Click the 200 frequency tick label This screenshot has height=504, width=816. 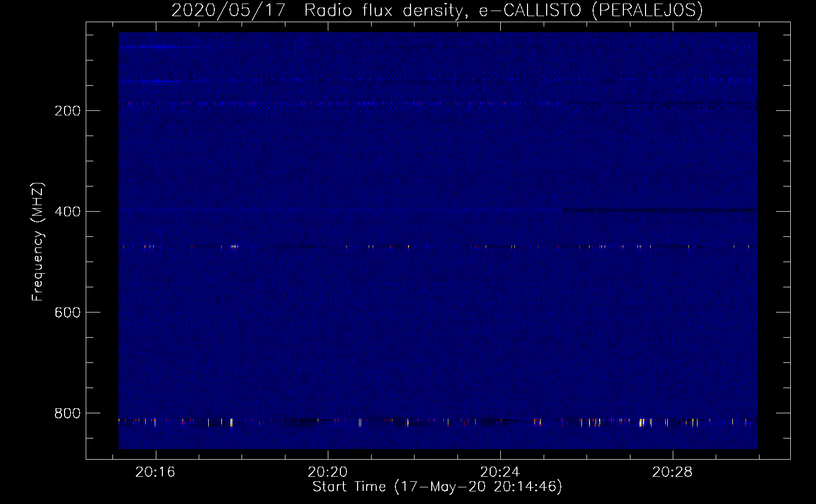[x=68, y=111]
